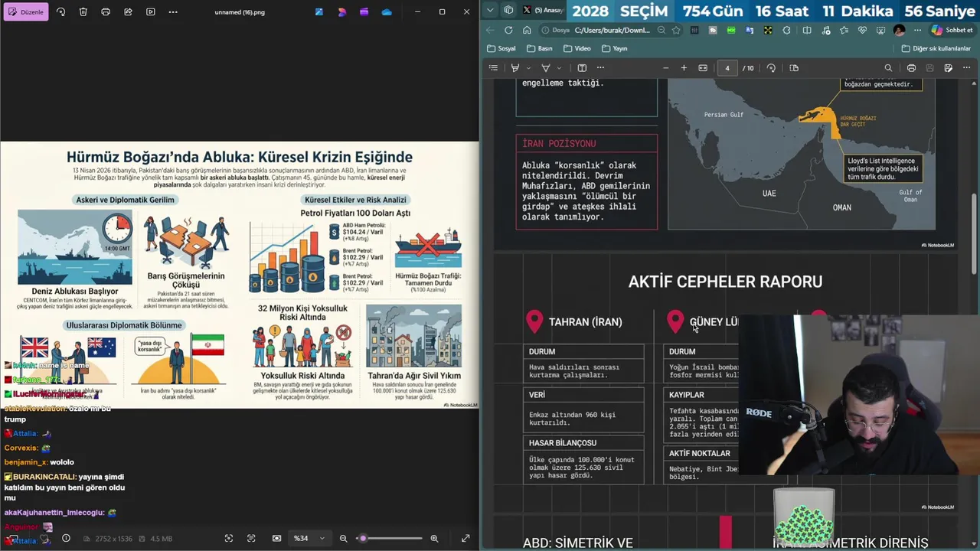Toggle PDF fit to width
The image size is (980, 551).
(x=703, y=68)
